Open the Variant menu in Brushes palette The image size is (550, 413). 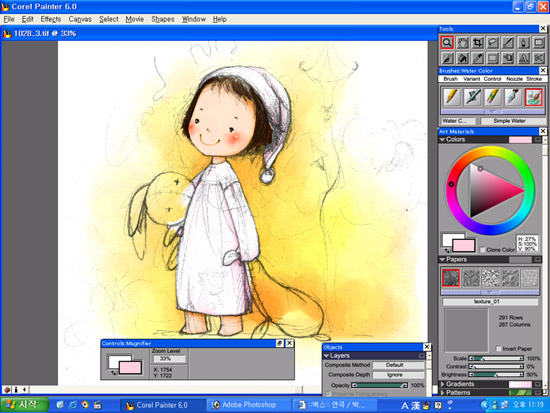tap(471, 79)
